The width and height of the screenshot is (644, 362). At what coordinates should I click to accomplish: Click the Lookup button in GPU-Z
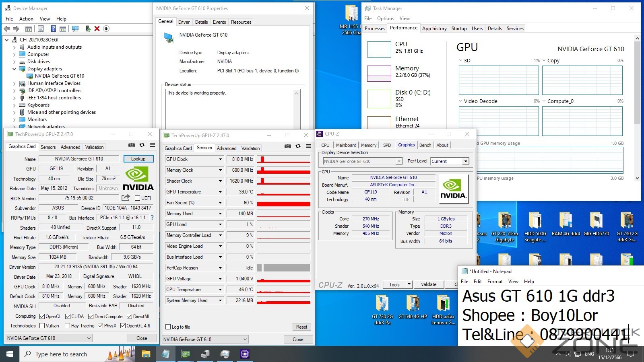pos(138,159)
